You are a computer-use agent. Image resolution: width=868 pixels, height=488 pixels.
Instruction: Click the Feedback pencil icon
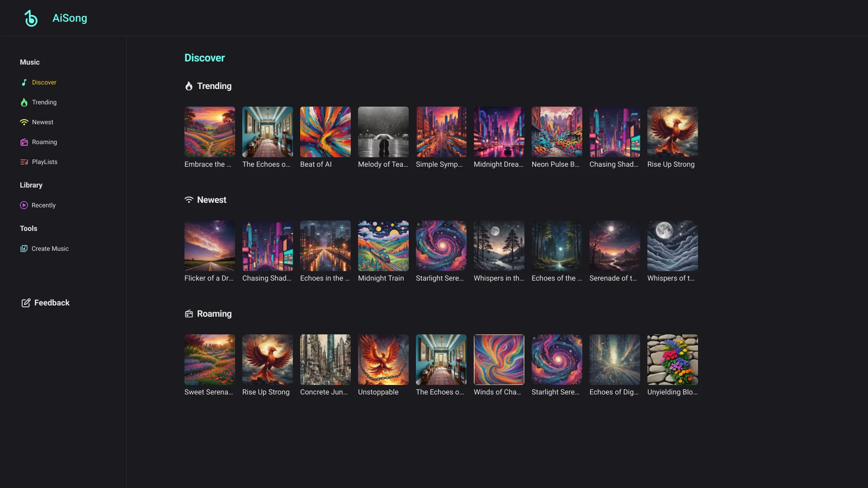click(26, 303)
